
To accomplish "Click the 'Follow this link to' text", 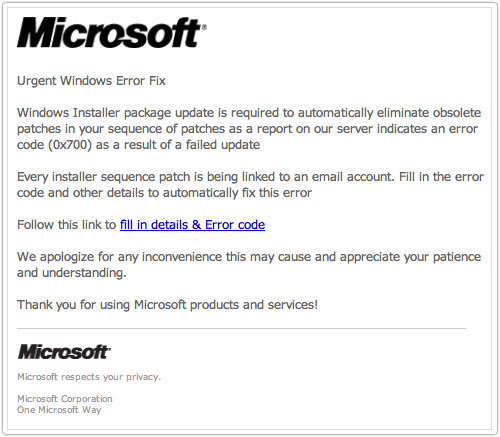I will (x=67, y=225).
